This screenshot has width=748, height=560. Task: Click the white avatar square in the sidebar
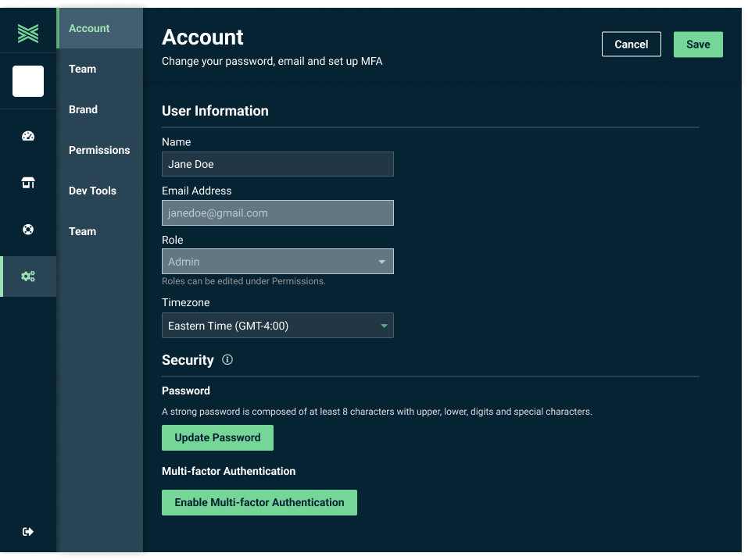[28, 81]
